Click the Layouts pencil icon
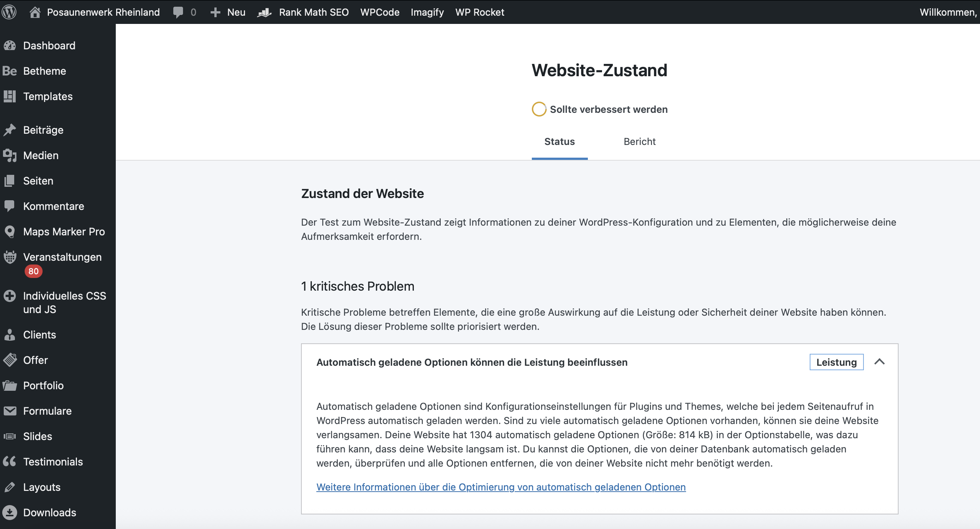Image resolution: width=980 pixels, height=529 pixels. click(10, 487)
